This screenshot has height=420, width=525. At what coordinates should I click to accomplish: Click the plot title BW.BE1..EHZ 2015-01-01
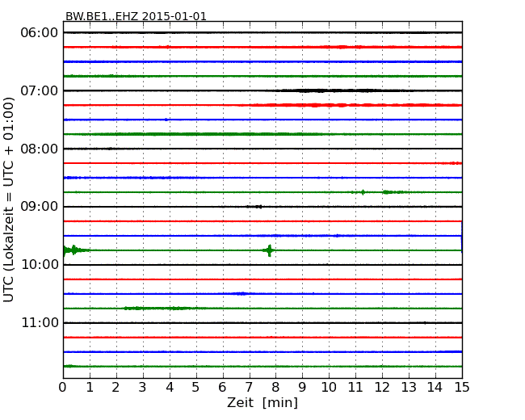pyautogui.click(x=136, y=16)
